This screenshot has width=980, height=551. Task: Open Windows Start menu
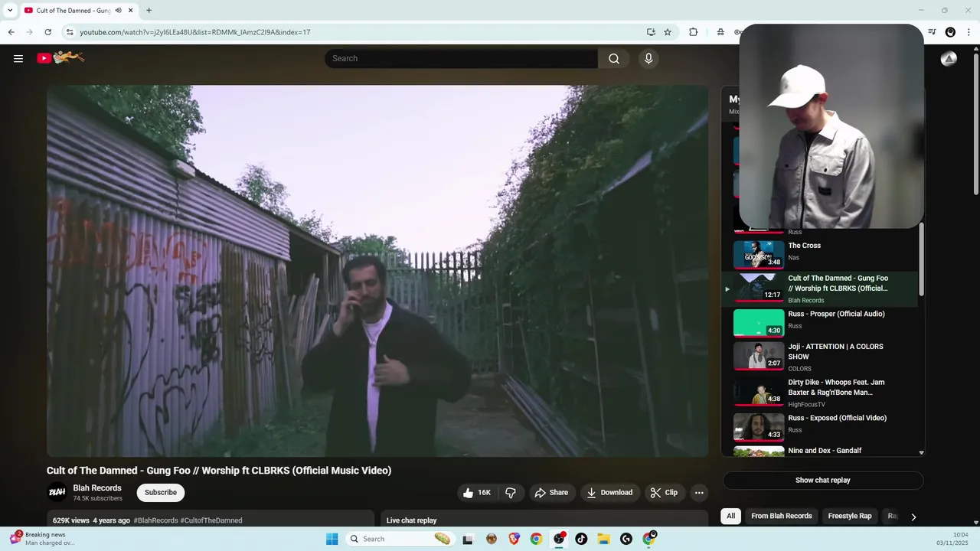pyautogui.click(x=332, y=539)
